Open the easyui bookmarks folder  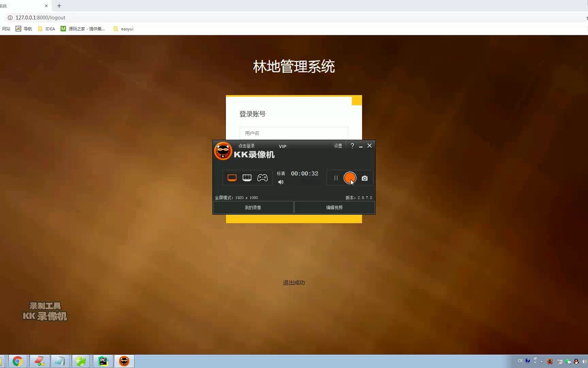[123, 29]
